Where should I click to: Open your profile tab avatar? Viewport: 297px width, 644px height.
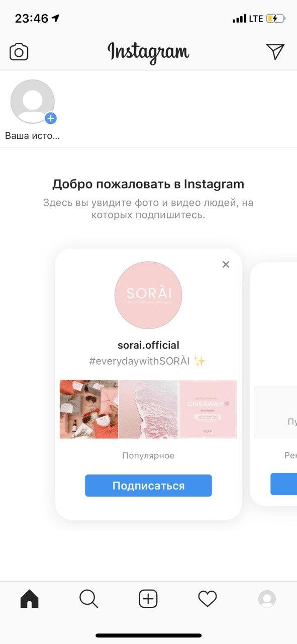(x=267, y=599)
